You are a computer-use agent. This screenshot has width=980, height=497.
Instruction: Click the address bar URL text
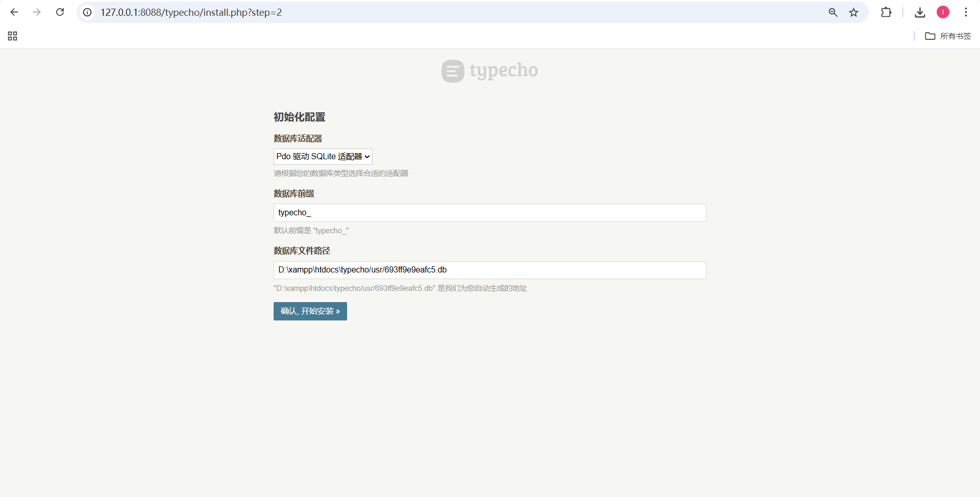point(191,12)
